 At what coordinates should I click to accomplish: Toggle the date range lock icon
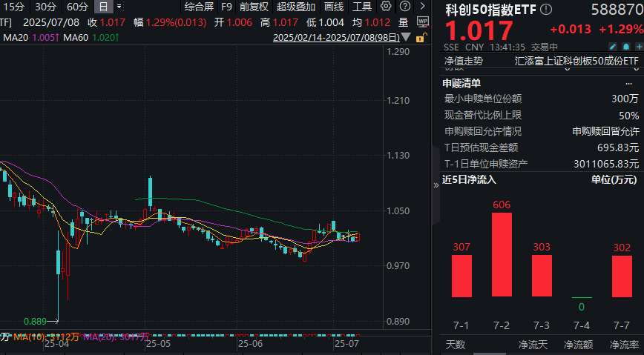click(x=421, y=37)
